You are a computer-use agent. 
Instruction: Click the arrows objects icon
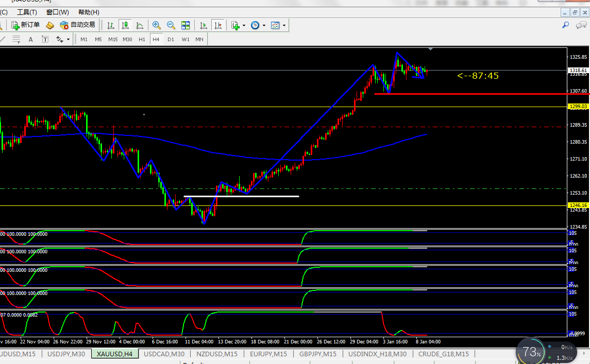point(59,39)
